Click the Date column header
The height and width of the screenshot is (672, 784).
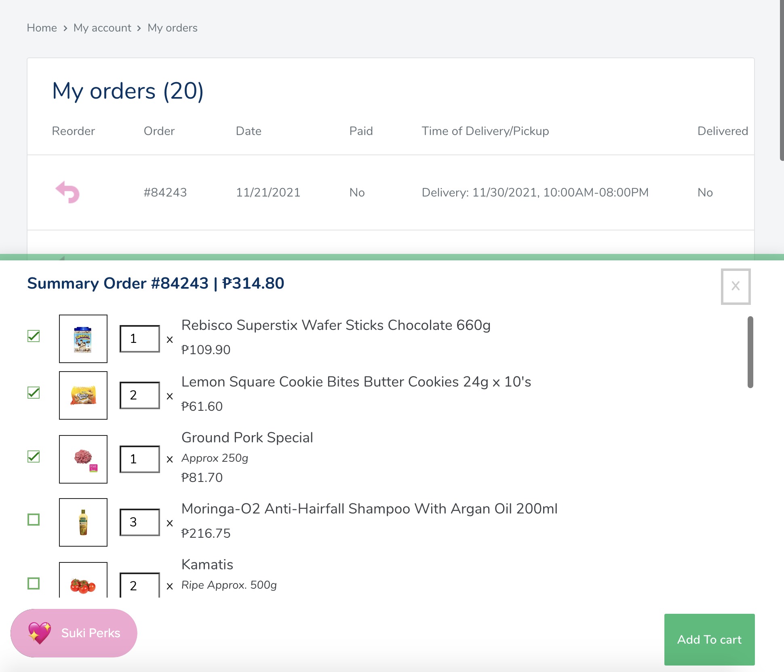pyautogui.click(x=249, y=131)
